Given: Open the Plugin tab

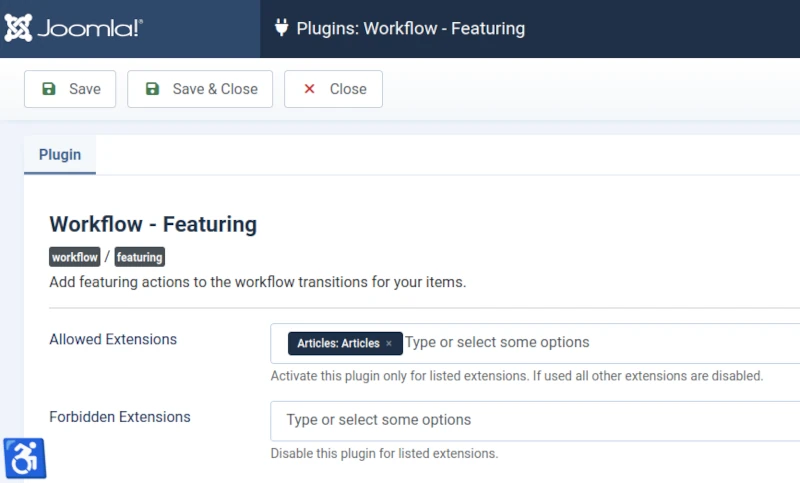Looking at the screenshot, I should [x=60, y=155].
